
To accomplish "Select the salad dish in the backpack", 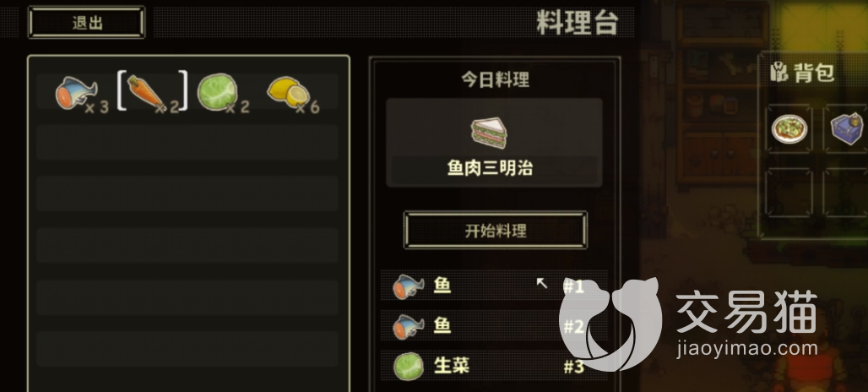I will pos(789,129).
